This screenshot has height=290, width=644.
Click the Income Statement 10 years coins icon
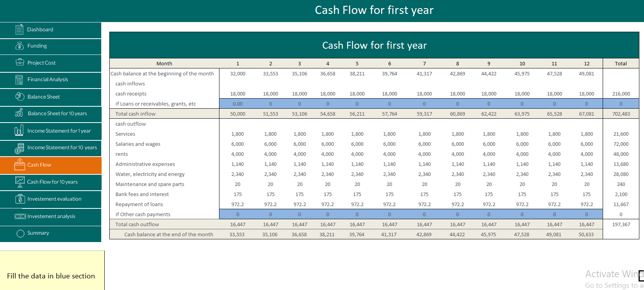(x=19, y=148)
